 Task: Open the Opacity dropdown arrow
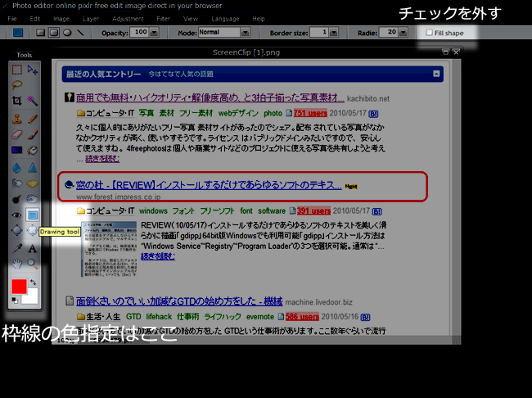click(154, 33)
